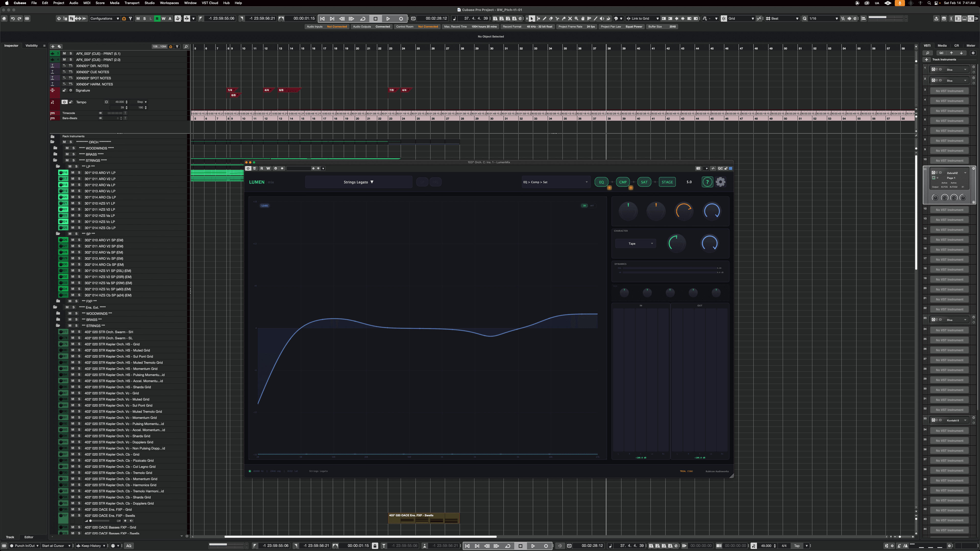Click the LumenMix help question mark

tap(707, 182)
